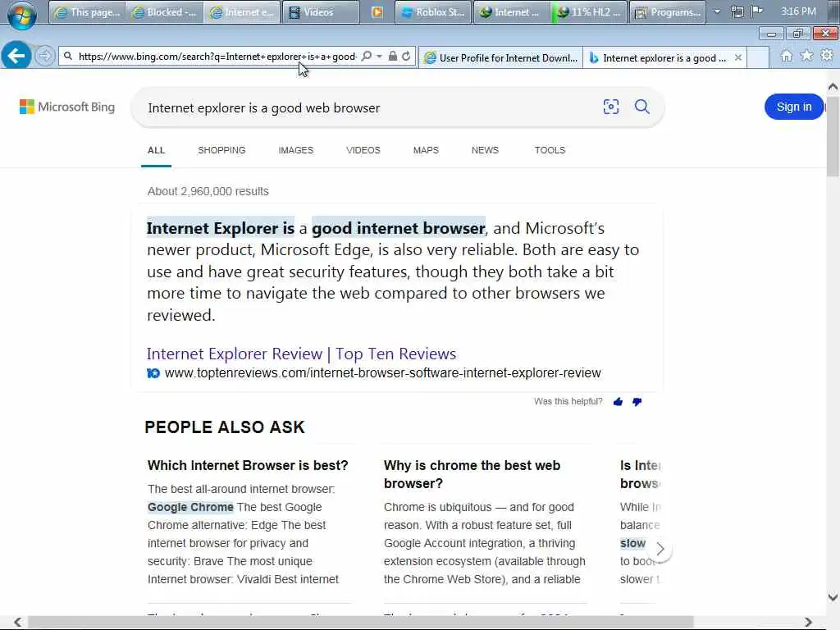Open the 'Roblox St...' taskbar item
Viewport: 840px width, 630px height.
tap(433, 11)
